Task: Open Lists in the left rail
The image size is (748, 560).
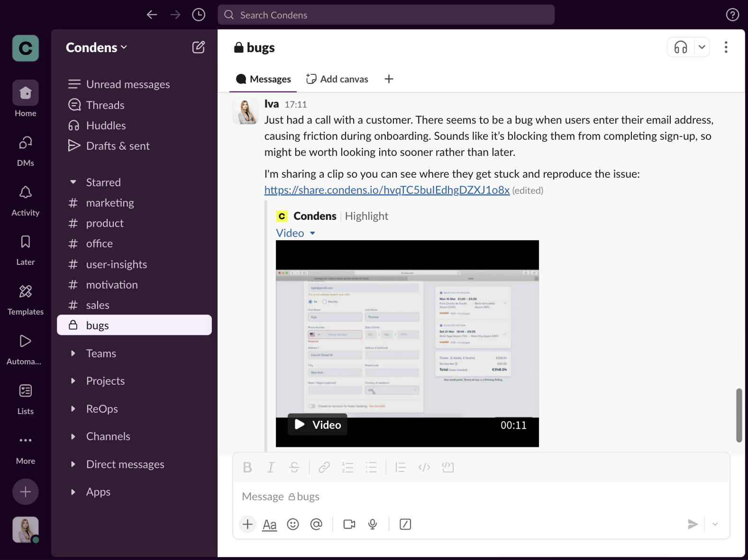Action: click(26, 399)
